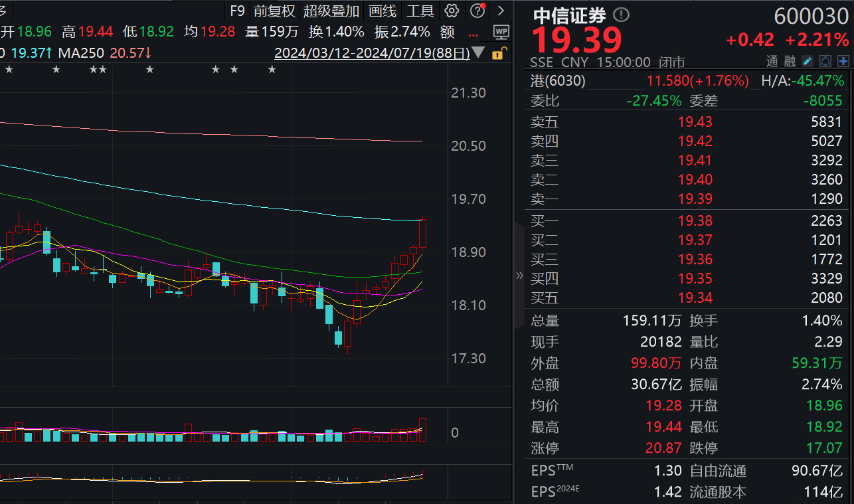Click the 通 connect tag

click(772, 62)
